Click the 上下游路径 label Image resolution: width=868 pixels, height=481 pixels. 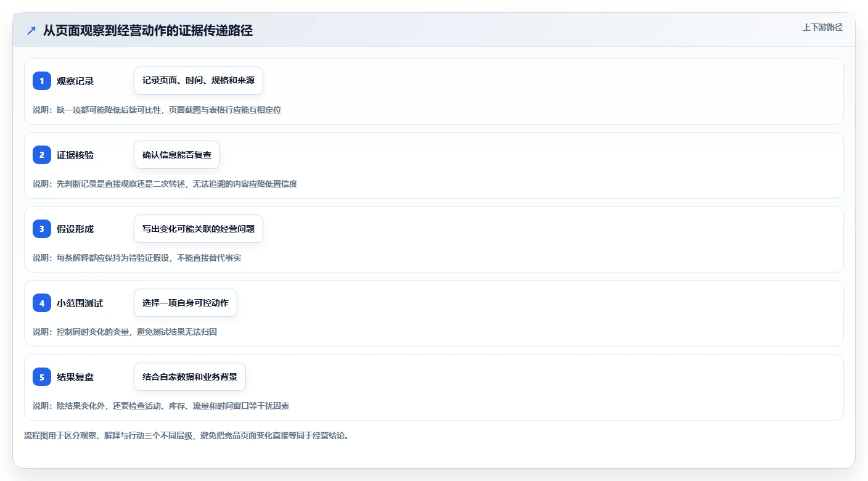tap(822, 27)
